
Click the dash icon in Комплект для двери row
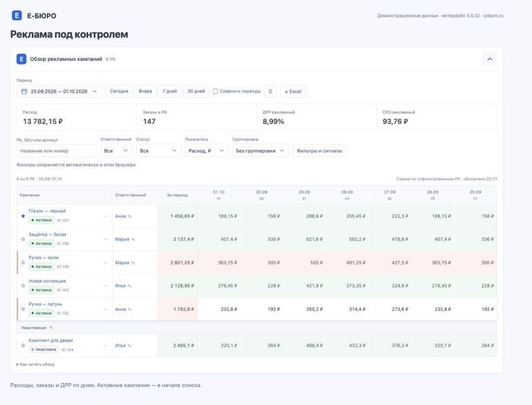coord(106,345)
